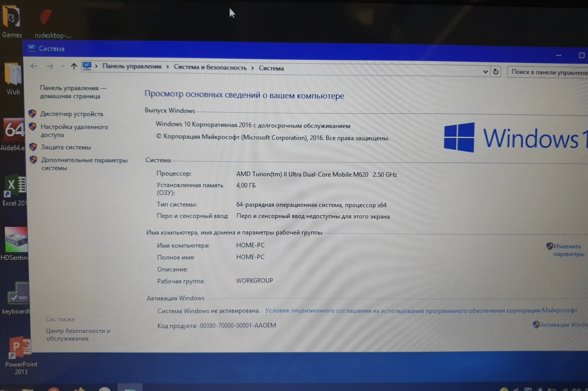Click the HOME-PC value beside Полное имя
This screenshot has width=588, height=391.
pyautogui.click(x=250, y=257)
